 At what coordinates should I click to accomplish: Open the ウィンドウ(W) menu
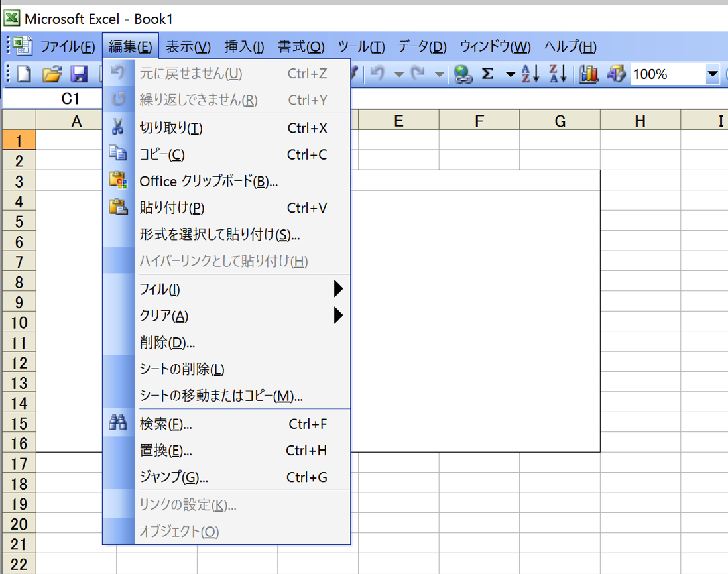pos(495,46)
